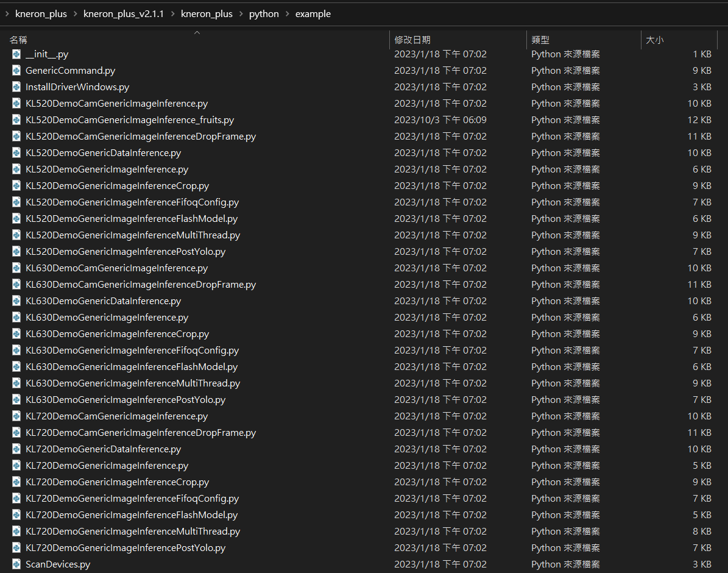The image size is (728, 573).
Task: Click the file icon beside ScanDevices.py
Action: point(16,564)
